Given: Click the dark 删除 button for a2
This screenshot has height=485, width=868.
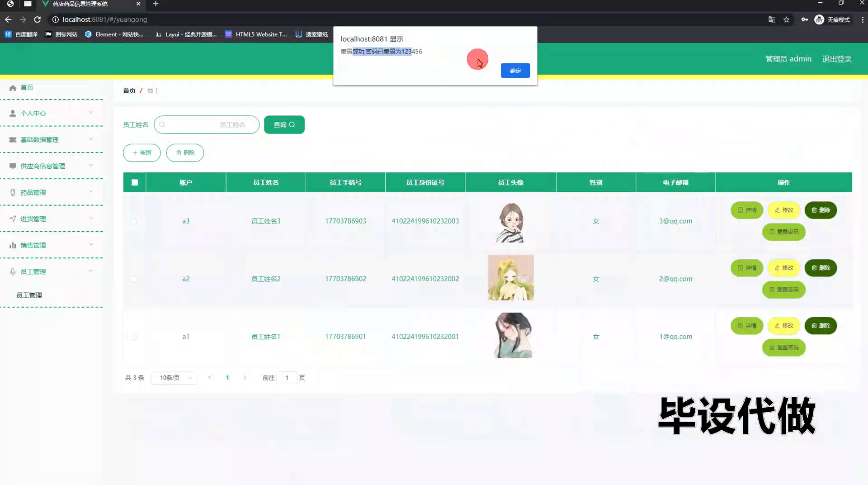Looking at the screenshot, I should [x=821, y=268].
